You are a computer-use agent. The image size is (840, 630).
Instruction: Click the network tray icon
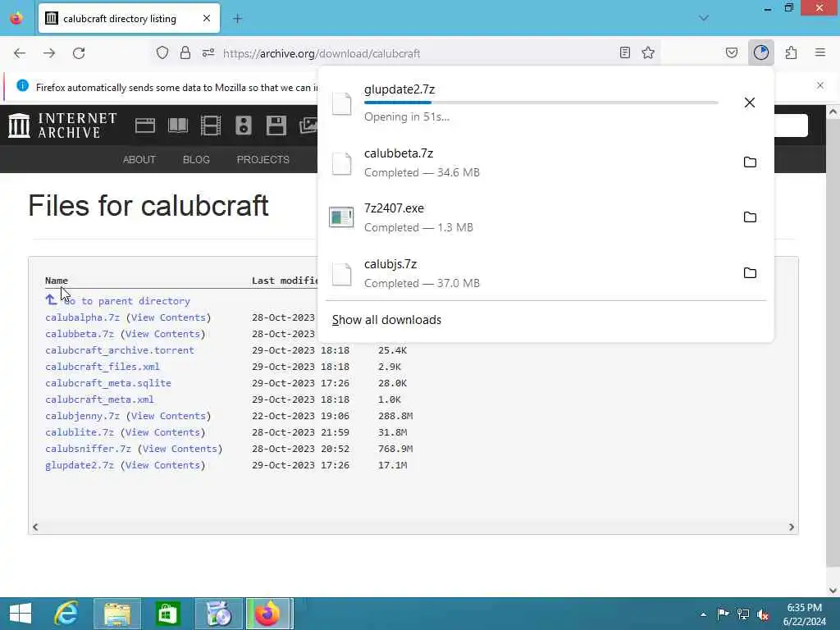point(743,614)
